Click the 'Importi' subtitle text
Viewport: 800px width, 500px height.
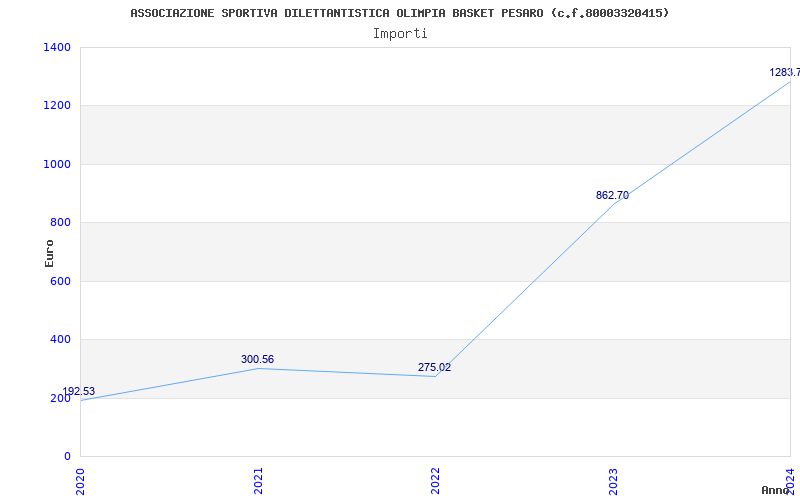tap(400, 34)
